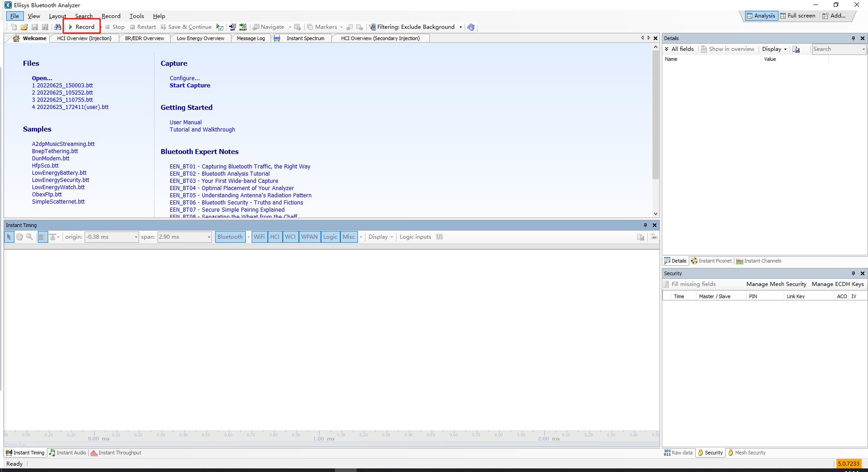The height and width of the screenshot is (472, 868).
Task: Click the Logic inputs waveform icon
Action: pyautogui.click(x=439, y=237)
